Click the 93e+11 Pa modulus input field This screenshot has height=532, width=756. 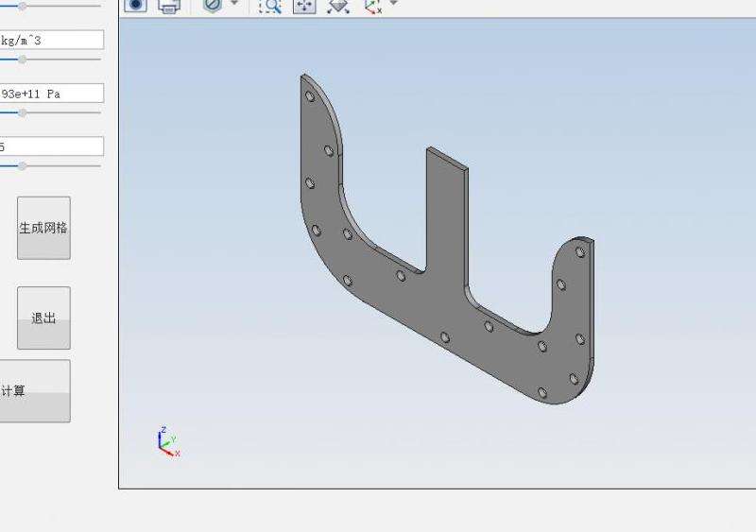point(52,94)
